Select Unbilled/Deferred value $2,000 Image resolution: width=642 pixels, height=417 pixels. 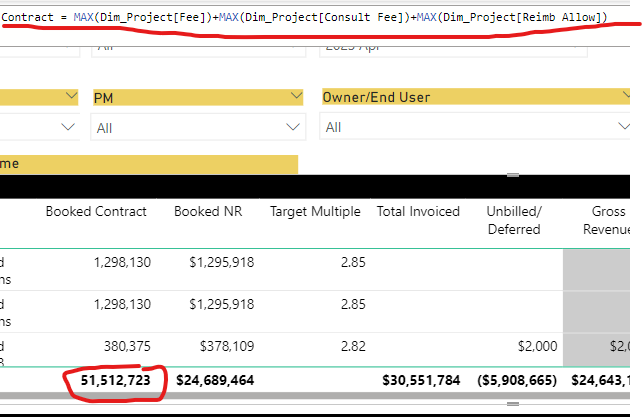tap(537, 347)
